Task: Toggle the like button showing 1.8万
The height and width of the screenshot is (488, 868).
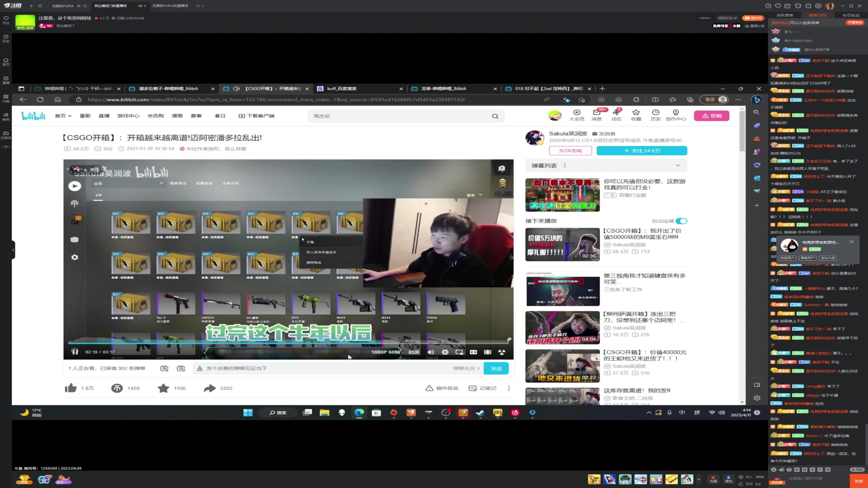Action: (x=71, y=388)
